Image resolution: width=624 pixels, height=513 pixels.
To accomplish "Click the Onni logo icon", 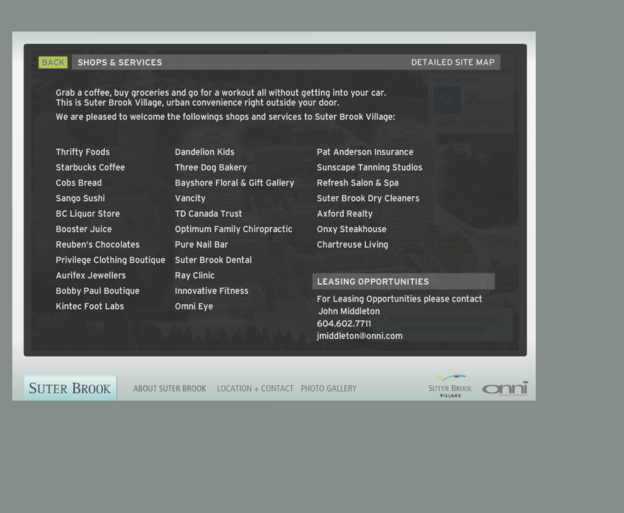I will point(505,388).
